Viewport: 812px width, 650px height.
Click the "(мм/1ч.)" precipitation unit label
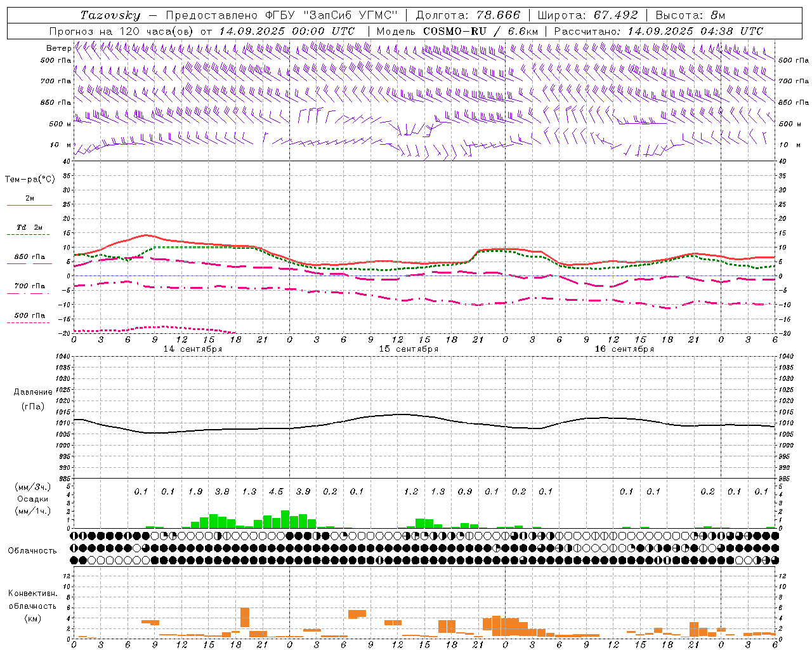coord(33,510)
